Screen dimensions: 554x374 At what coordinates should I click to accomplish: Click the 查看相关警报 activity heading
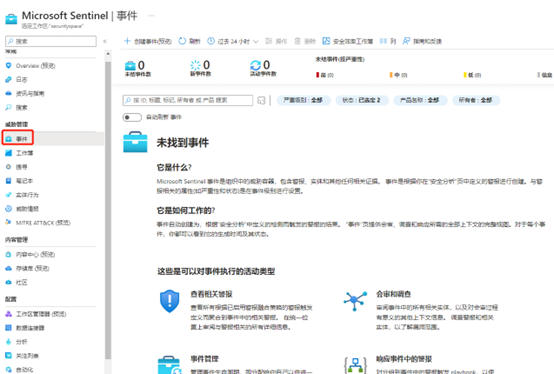point(212,294)
